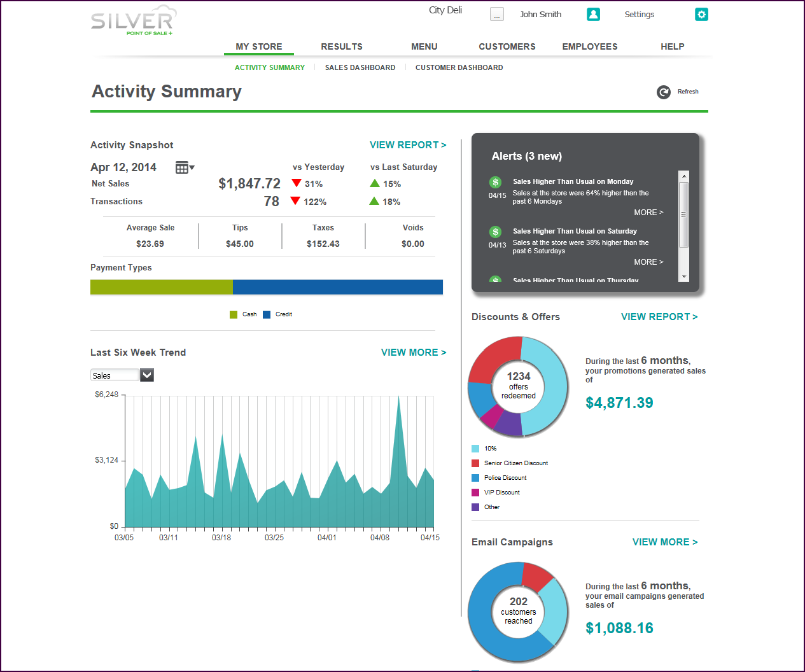
Task: Click the VIP Discount legend swatch
Action: [475, 493]
